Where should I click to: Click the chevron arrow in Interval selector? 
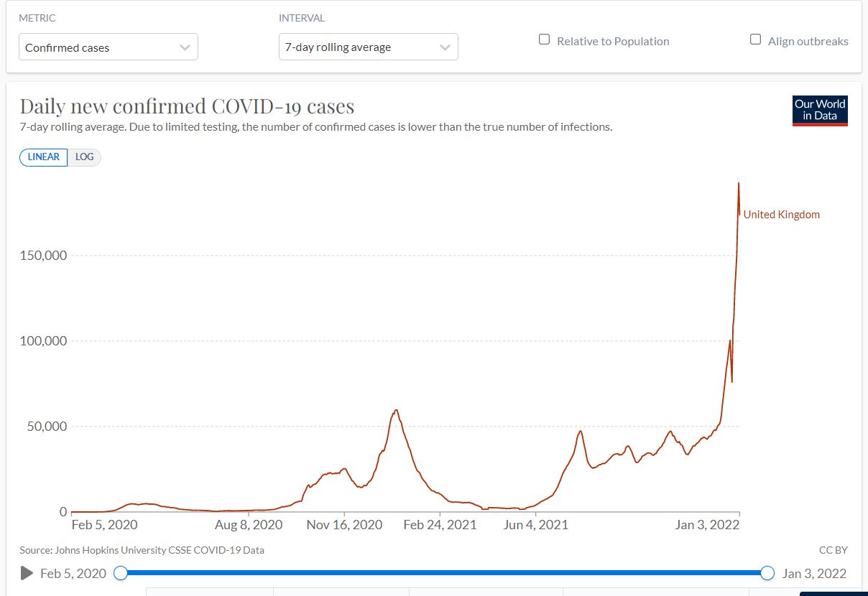pos(445,47)
